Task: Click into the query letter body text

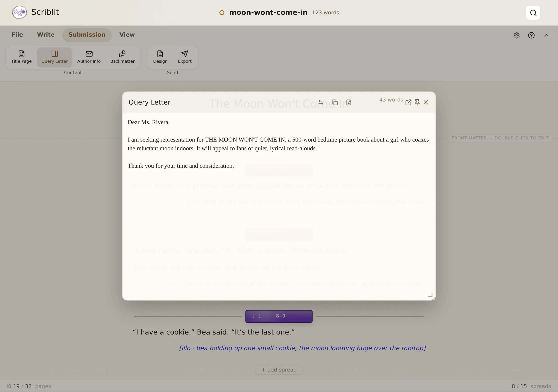Action: (x=279, y=206)
